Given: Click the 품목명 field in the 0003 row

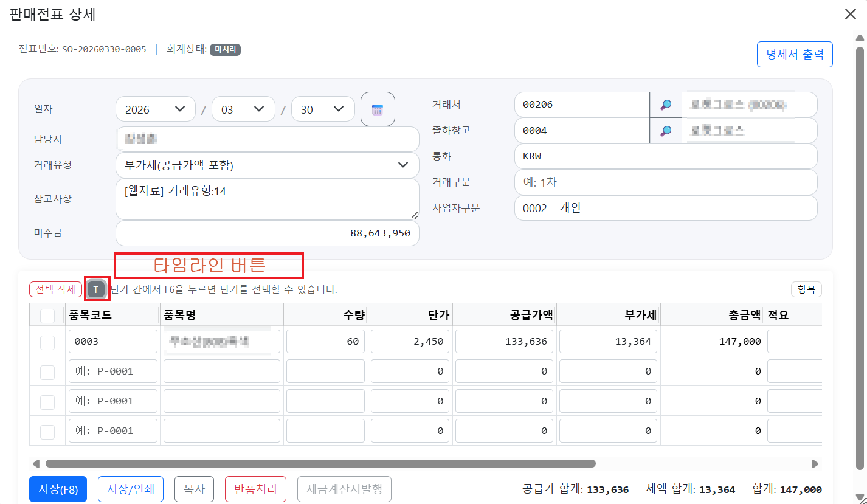Looking at the screenshot, I should (x=222, y=342).
